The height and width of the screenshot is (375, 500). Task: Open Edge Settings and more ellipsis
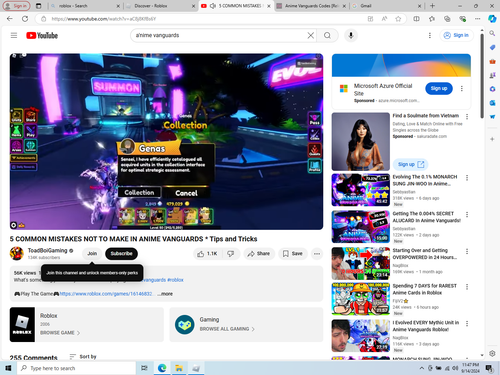tap(478, 19)
